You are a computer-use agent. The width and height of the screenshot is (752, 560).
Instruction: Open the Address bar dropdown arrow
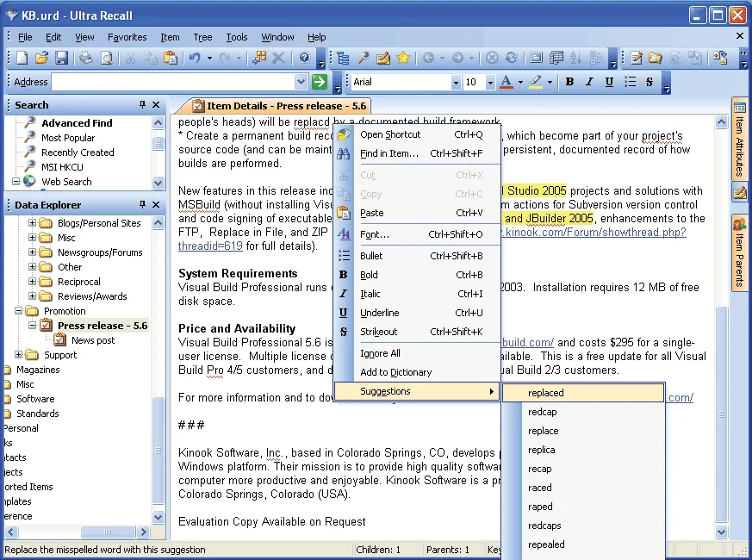(301, 82)
